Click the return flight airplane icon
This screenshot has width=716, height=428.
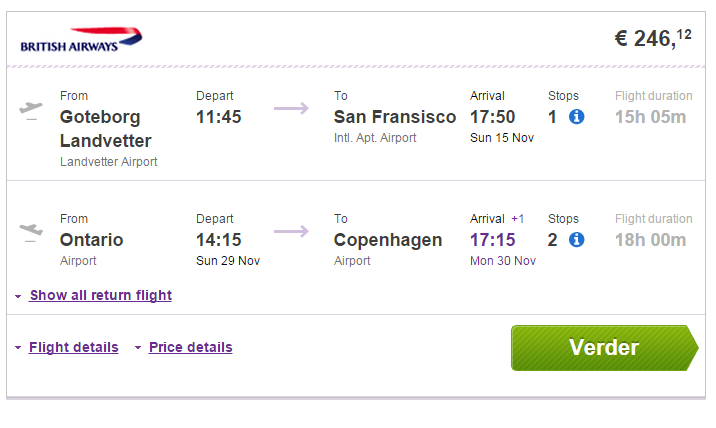pos(31,232)
